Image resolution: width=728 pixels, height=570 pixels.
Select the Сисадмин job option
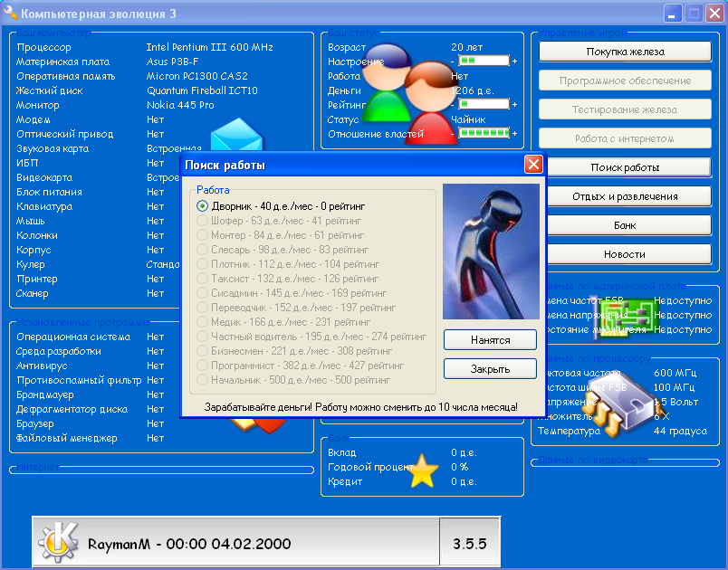click(x=202, y=292)
